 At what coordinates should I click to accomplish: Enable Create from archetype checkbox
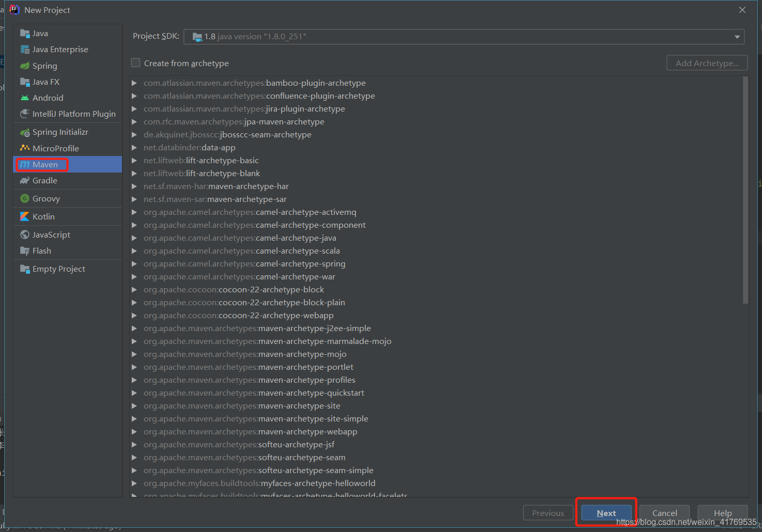point(136,63)
